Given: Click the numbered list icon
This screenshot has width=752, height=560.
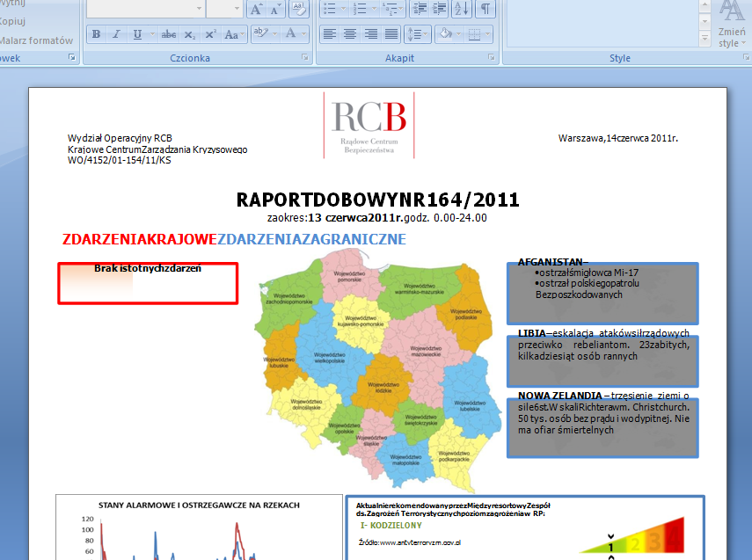Looking at the screenshot, I should click(x=359, y=9).
